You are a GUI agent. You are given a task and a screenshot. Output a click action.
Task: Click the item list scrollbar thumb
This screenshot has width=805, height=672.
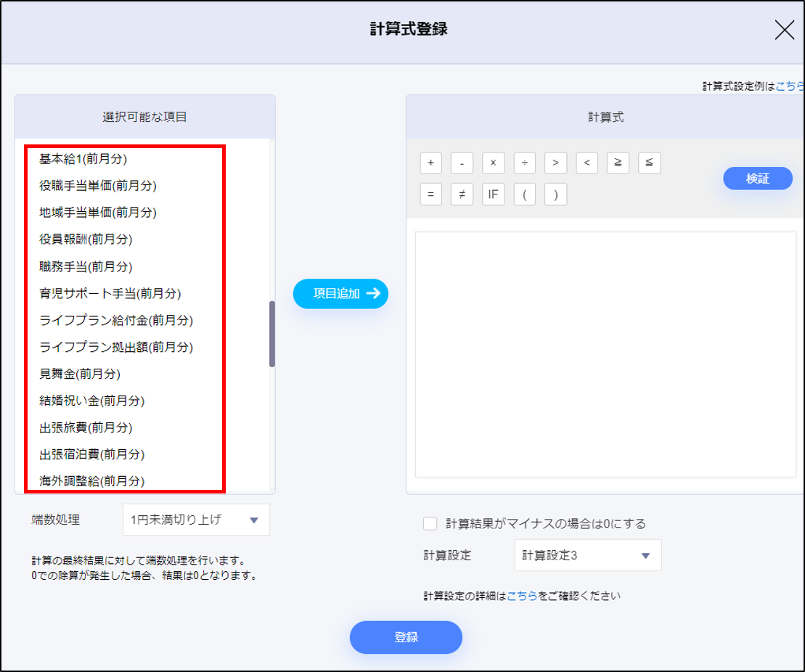point(272,334)
